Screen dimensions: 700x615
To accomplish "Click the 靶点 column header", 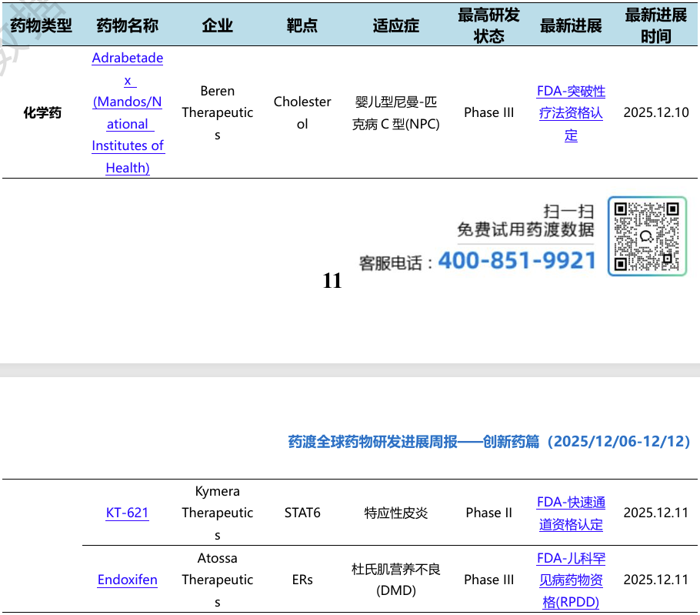I will pos(302,25).
